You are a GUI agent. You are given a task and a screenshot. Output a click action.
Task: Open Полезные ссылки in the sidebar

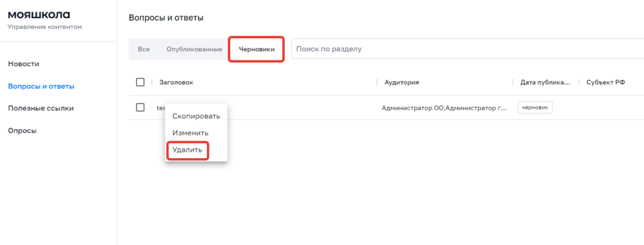pyautogui.click(x=41, y=108)
